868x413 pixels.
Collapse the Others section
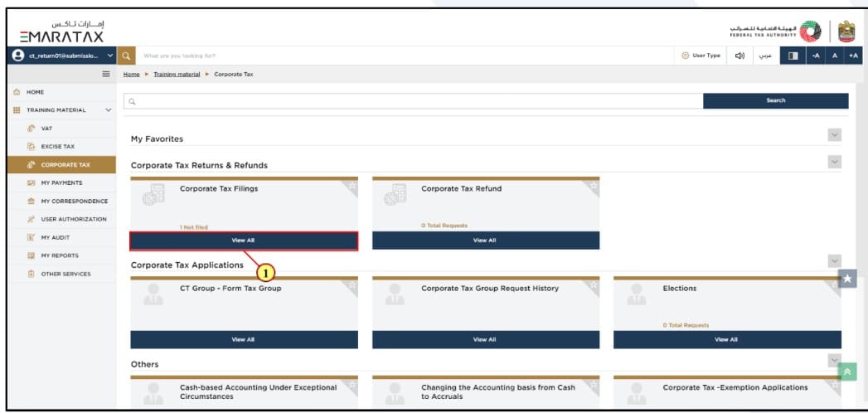(835, 361)
